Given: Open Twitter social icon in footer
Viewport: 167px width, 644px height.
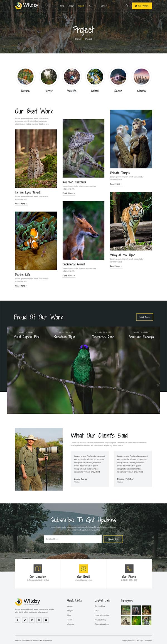Looking at the screenshot, I should point(25,620).
